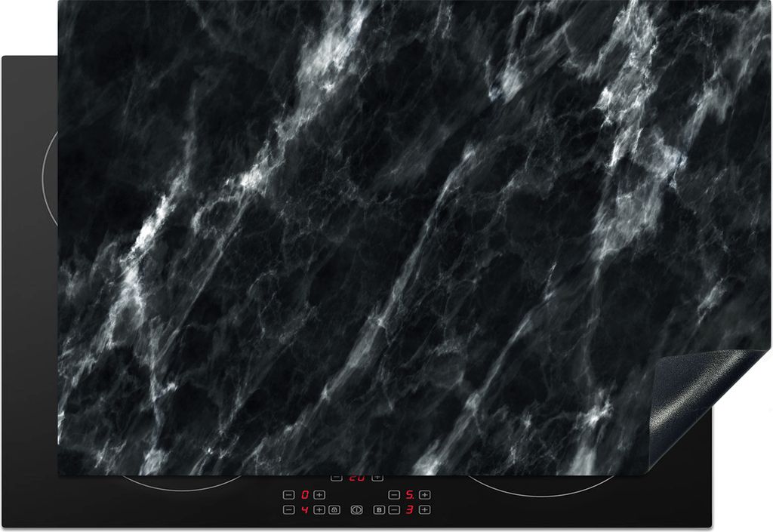Increase the zone showing 5
Viewport: 773px width, 532px height.
click(425, 495)
